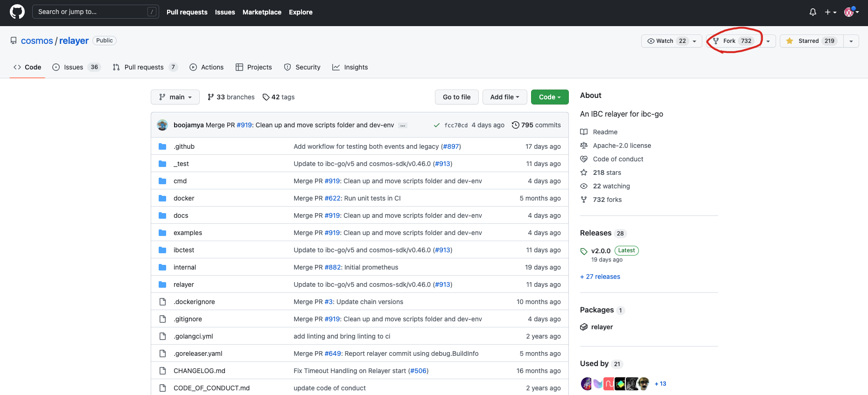Open Pull requests in top navigation
The image size is (868, 395).
click(187, 12)
